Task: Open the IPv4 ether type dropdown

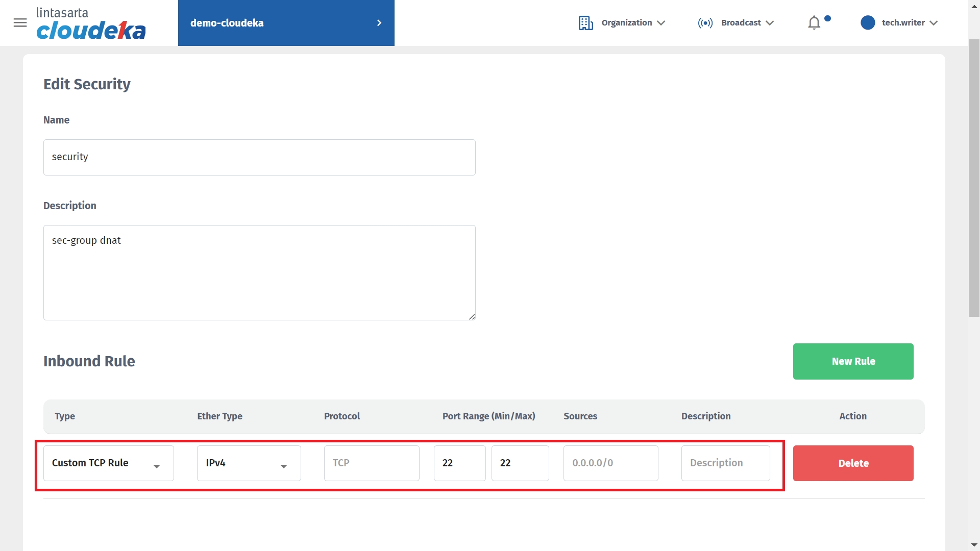Action: click(x=249, y=463)
